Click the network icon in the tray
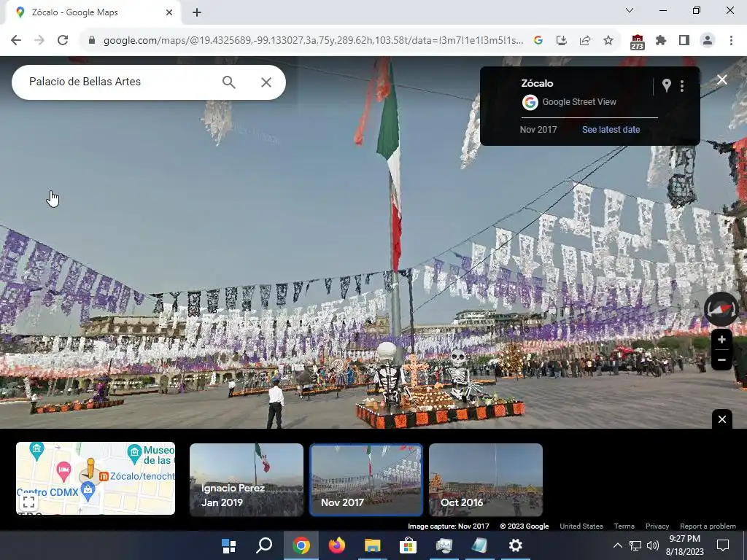Image resolution: width=747 pixels, height=560 pixels. (x=635, y=545)
